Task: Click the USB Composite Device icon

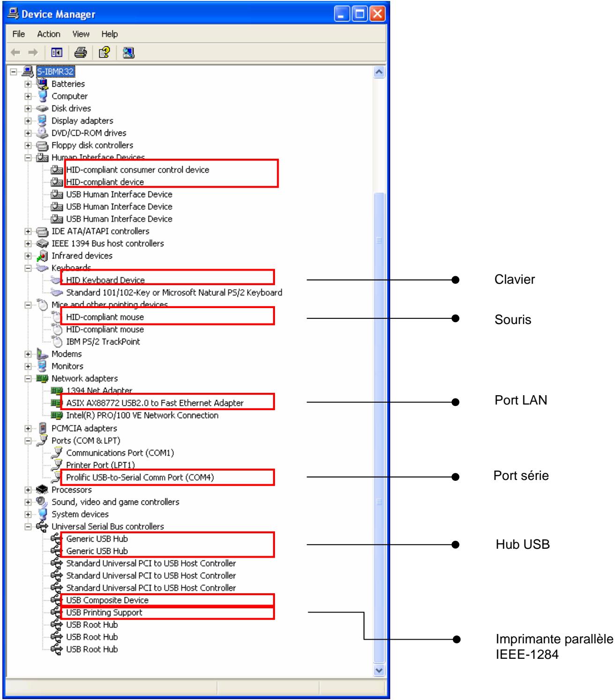Action: [57, 600]
